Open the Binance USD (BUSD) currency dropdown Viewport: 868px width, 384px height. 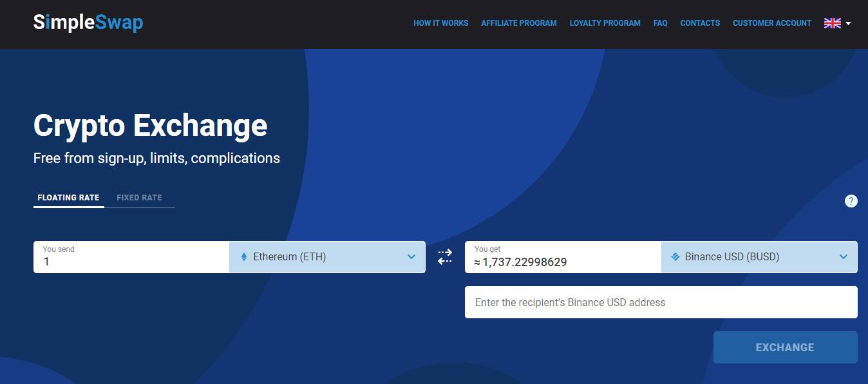click(759, 257)
